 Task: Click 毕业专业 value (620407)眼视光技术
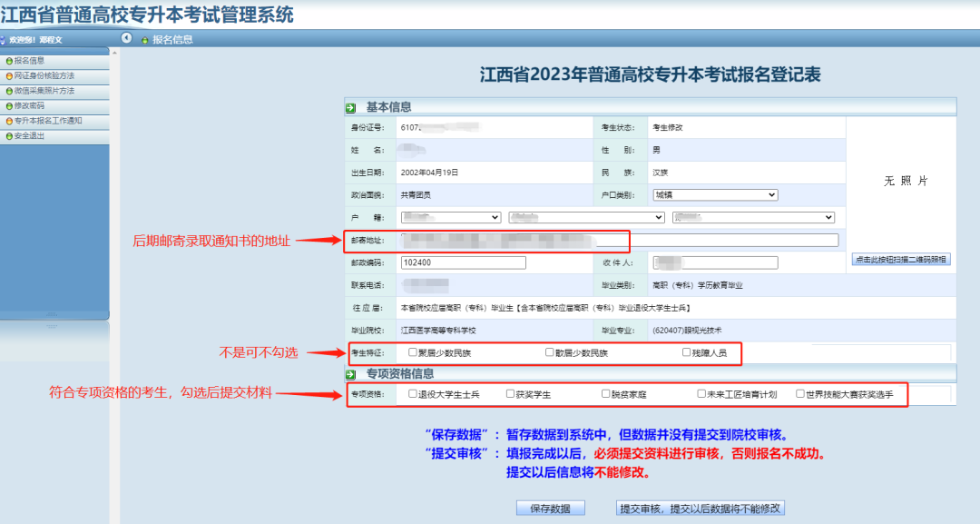click(x=687, y=331)
